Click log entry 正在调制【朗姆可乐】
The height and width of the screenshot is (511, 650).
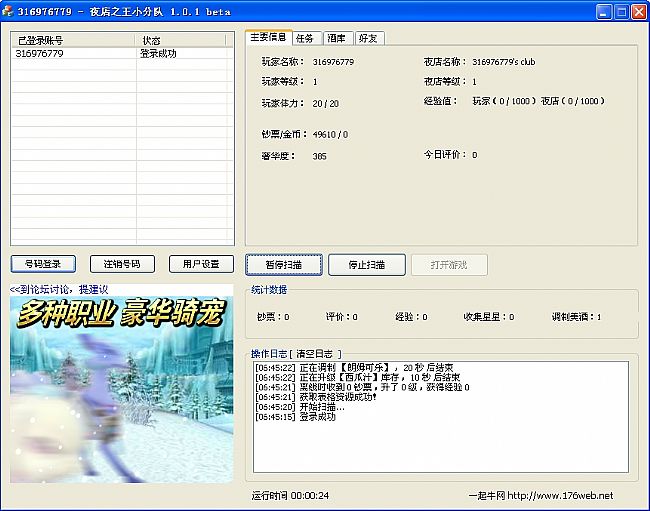(x=354, y=368)
